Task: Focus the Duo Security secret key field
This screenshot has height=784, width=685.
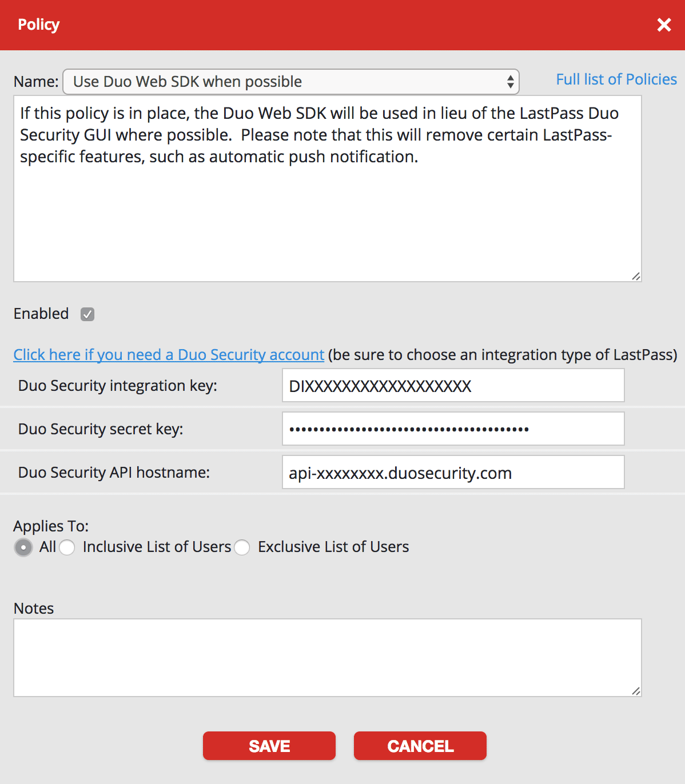Action: [x=453, y=429]
